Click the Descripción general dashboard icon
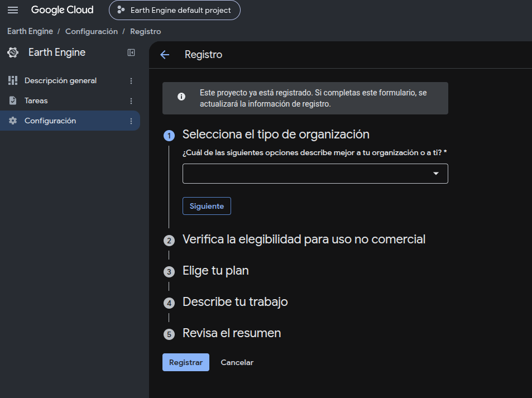Viewport: 532px width, 398px height. point(13,80)
